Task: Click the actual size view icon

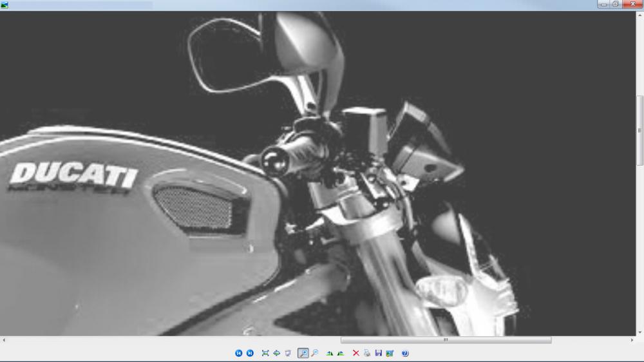Action: pos(277,354)
